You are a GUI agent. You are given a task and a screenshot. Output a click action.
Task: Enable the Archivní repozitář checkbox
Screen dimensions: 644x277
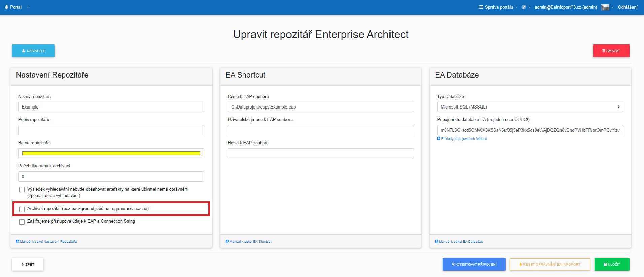coord(22,209)
